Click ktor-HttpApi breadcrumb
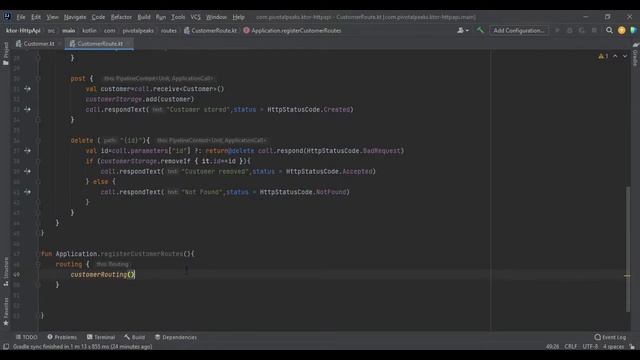Viewport: 640px width, 360px height. coord(23,31)
